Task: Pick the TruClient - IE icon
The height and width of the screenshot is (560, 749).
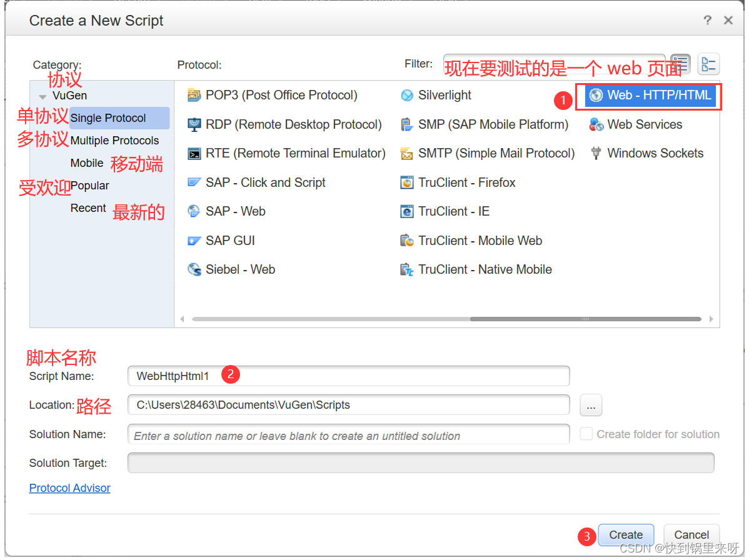Action: click(407, 211)
